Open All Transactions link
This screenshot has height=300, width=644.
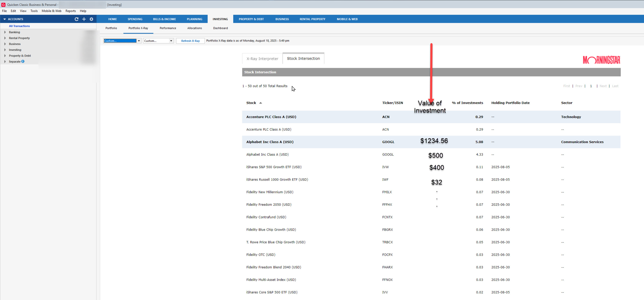tap(19, 26)
